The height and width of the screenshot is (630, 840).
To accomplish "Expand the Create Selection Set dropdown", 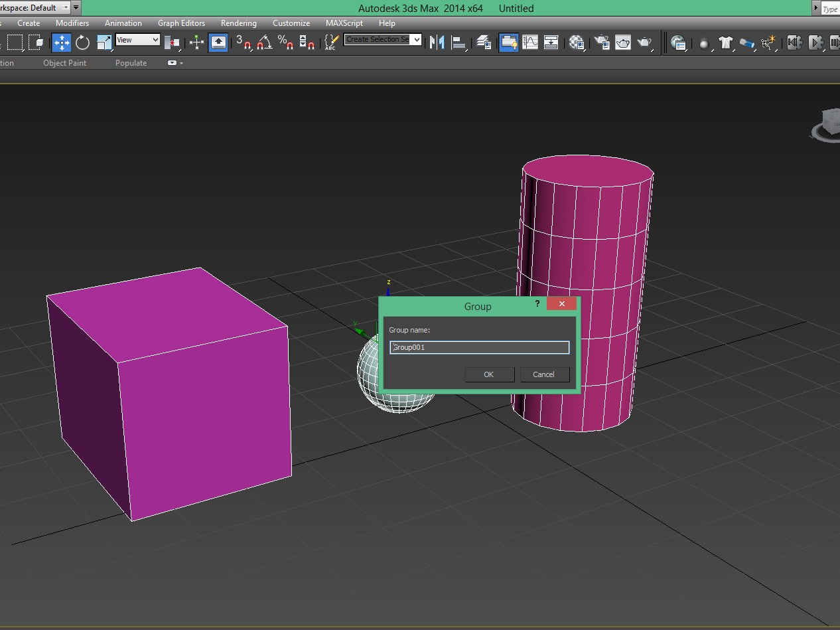I will pyautogui.click(x=417, y=40).
